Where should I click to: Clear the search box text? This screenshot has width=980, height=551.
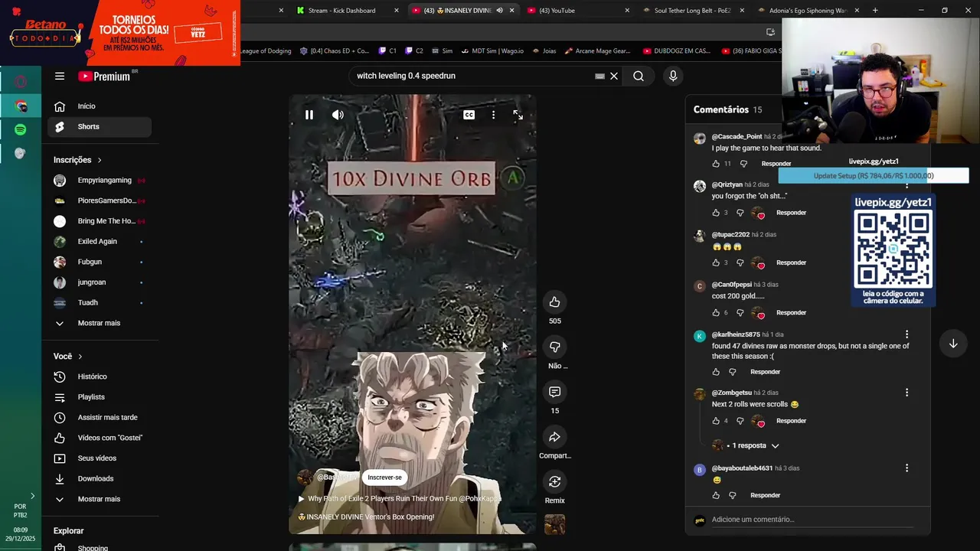click(613, 76)
